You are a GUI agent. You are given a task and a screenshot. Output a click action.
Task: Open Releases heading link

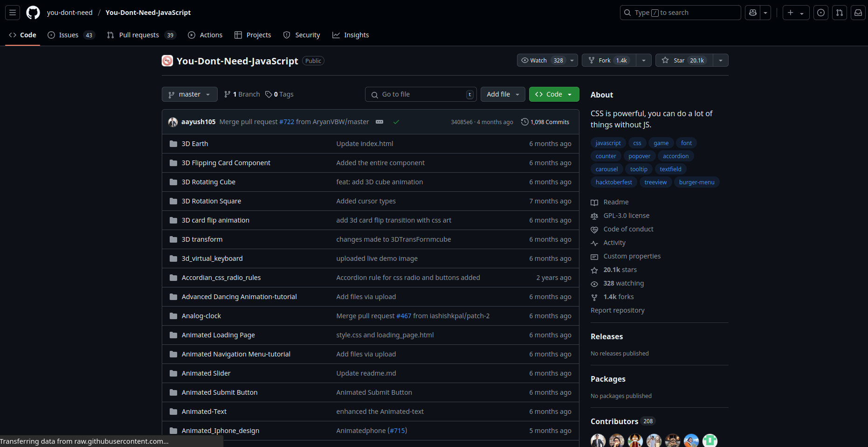tap(606, 336)
